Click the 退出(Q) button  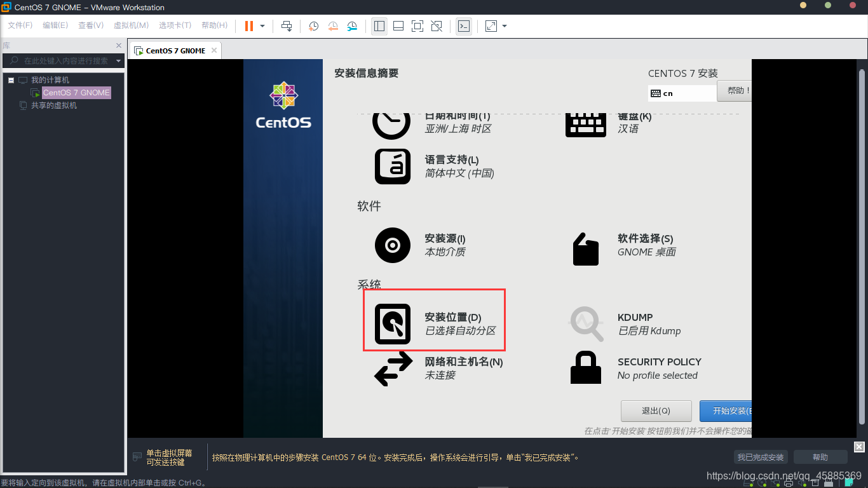click(x=656, y=411)
